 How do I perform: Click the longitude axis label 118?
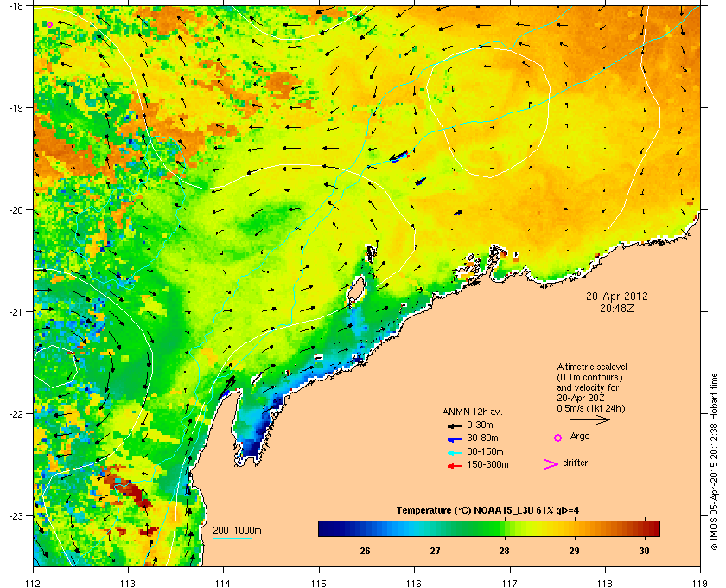point(605,583)
